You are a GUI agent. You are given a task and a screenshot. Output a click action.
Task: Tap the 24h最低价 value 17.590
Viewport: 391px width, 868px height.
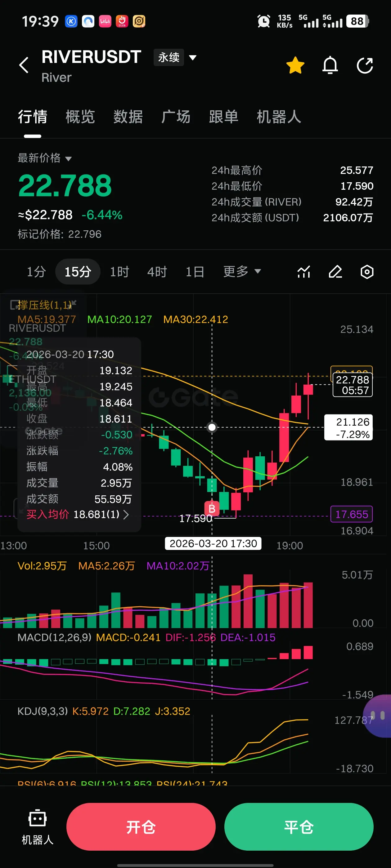click(x=357, y=186)
